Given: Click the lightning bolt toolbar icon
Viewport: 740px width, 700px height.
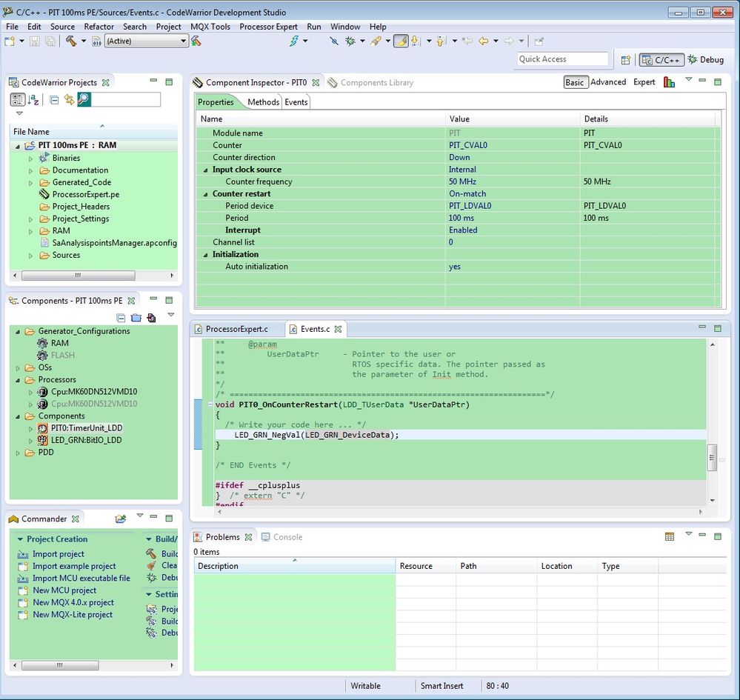Looking at the screenshot, I should coord(294,41).
